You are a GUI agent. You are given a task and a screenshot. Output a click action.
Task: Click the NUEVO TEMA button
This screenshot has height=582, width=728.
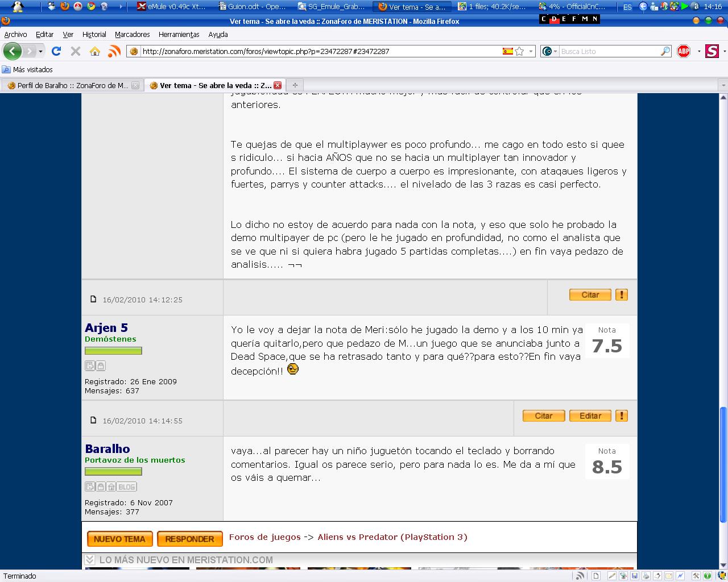(x=119, y=539)
